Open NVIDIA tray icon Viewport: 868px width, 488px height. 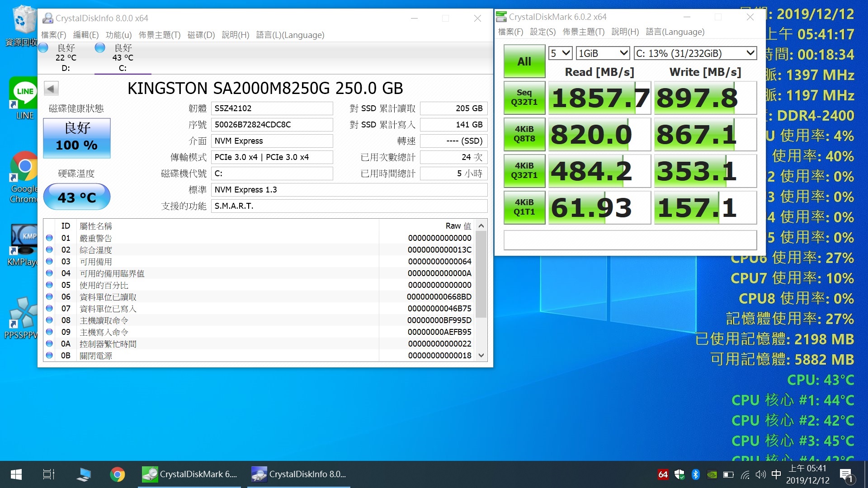coord(712,474)
